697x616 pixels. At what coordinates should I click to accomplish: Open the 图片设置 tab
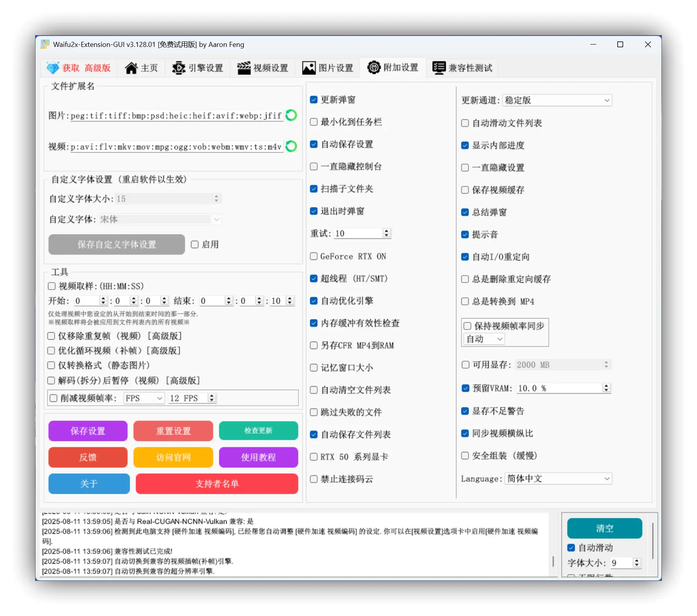pos(328,68)
